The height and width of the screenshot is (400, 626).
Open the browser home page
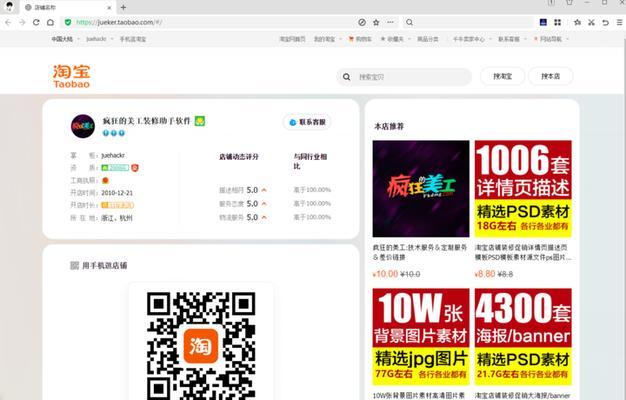coord(50,22)
